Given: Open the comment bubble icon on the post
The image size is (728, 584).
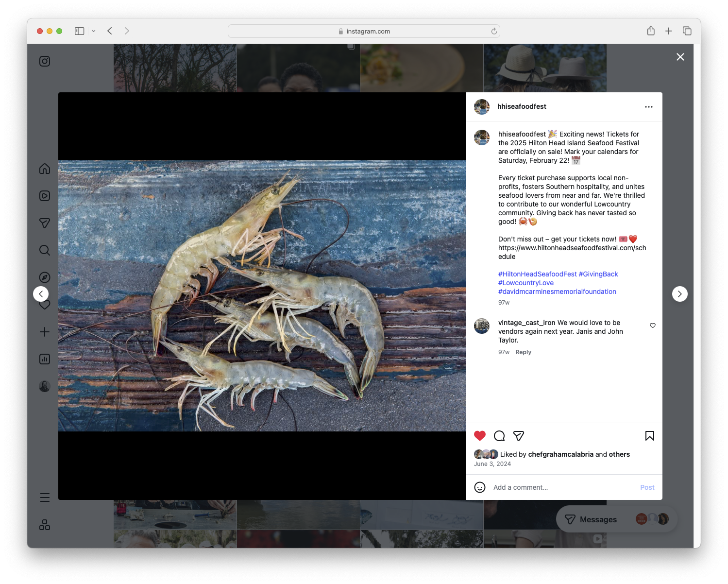Looking at the screenshot, I should pyautogui.click(x=499, y=436).
